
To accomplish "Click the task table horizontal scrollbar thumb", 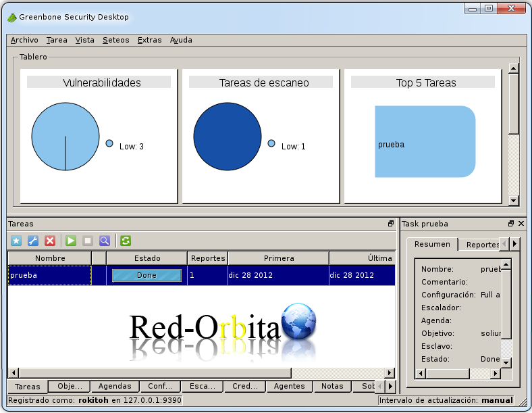I will 155,372.
